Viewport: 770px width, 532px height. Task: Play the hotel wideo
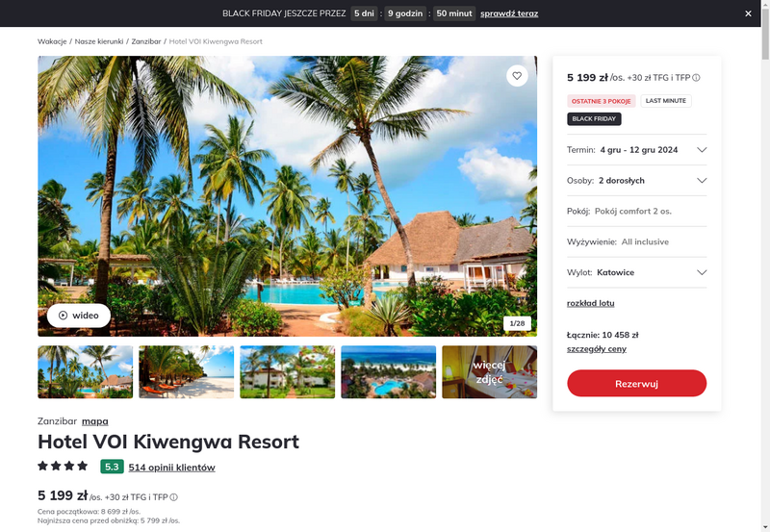point(79,316)
